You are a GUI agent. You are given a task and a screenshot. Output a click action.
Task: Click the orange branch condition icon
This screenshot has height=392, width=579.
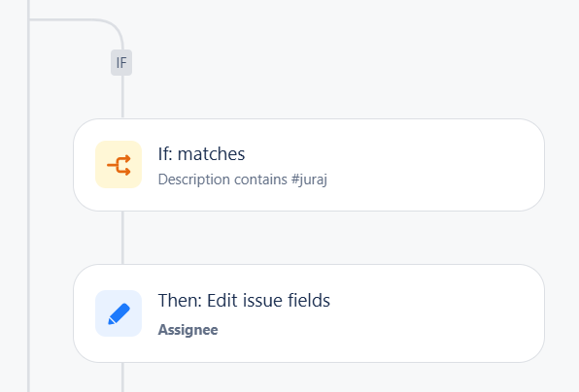click(x=119, y=165)
